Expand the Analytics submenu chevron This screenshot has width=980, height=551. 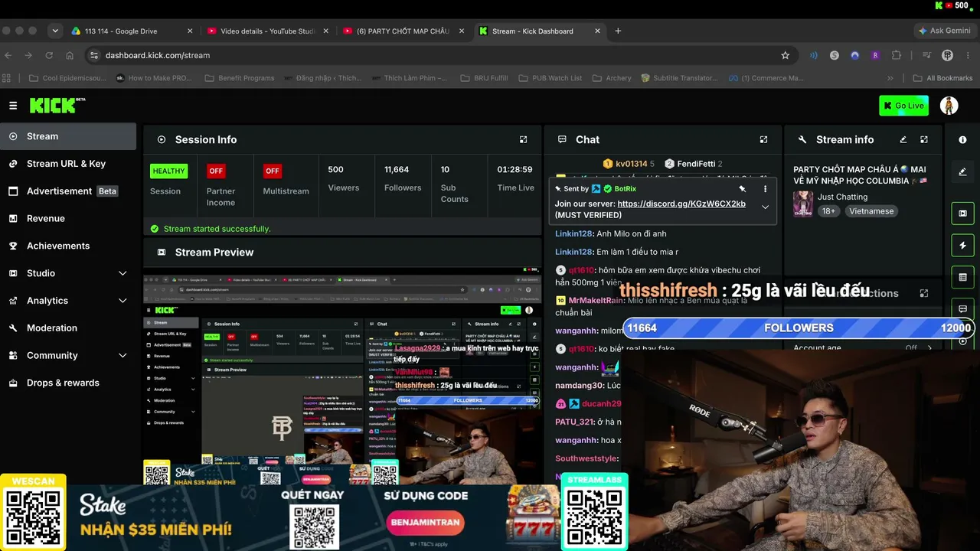point(122,301)
